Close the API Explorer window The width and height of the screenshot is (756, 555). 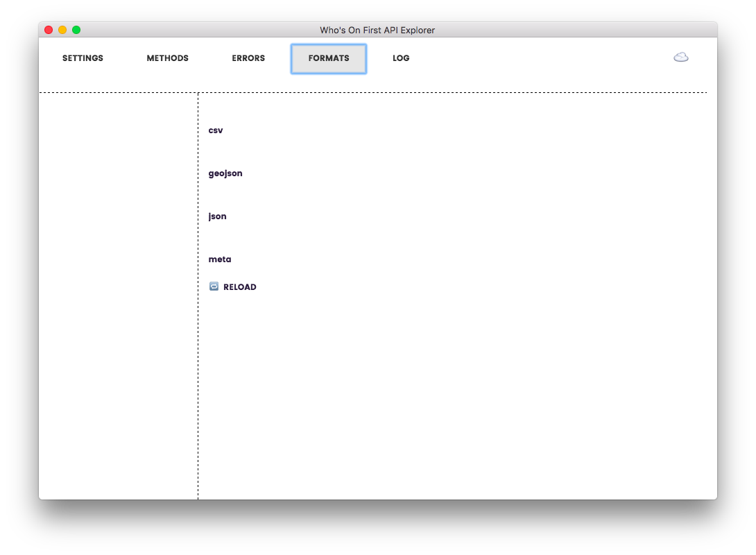(49, 30)
